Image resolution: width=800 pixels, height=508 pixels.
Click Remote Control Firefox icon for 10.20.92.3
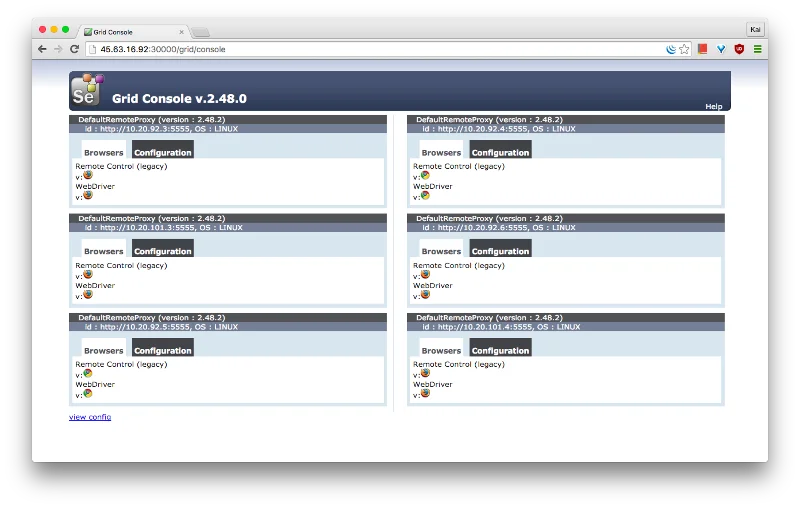click(x=88, y=175)
